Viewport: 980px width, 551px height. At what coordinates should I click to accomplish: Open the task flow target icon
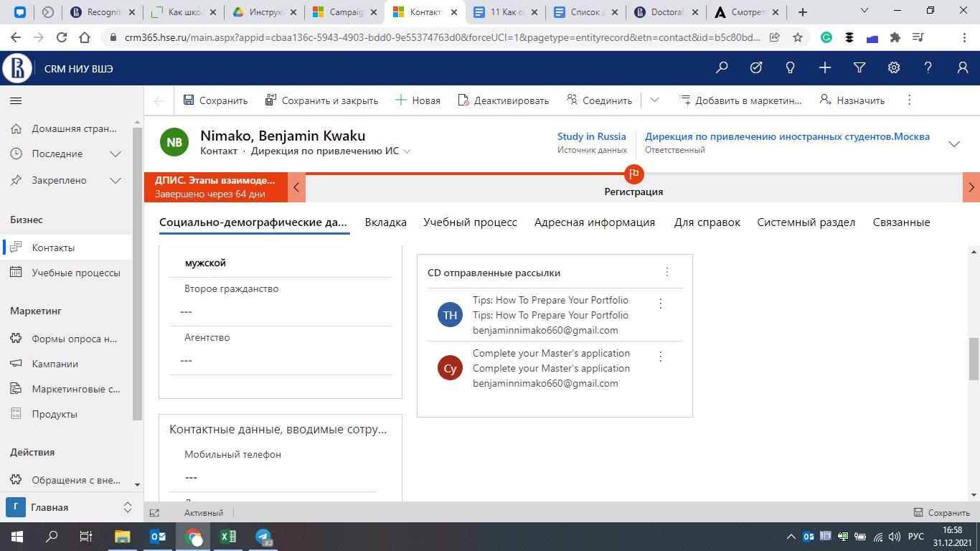(756, 67)
